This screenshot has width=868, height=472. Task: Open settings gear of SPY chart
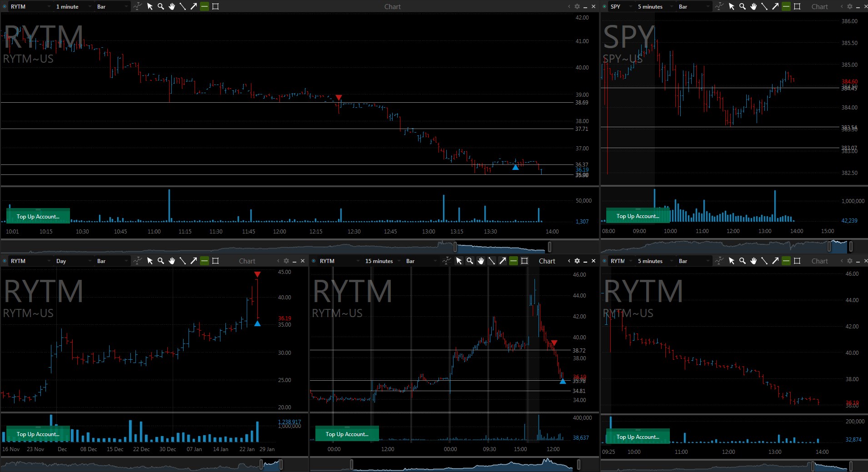point(850,6)
